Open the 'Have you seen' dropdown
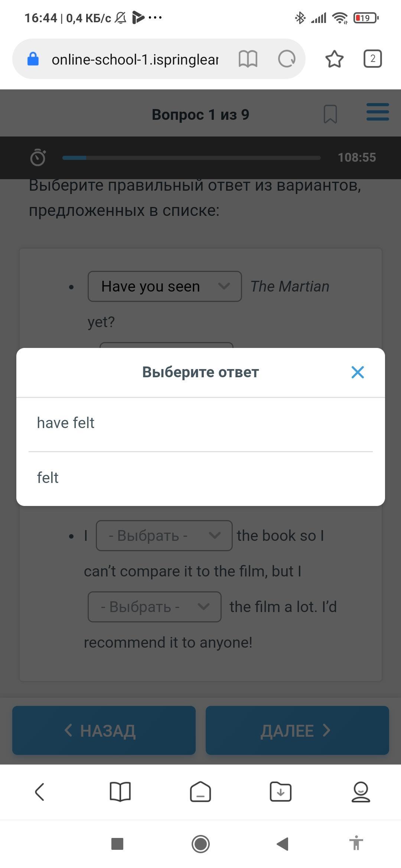 coord(164,286)
